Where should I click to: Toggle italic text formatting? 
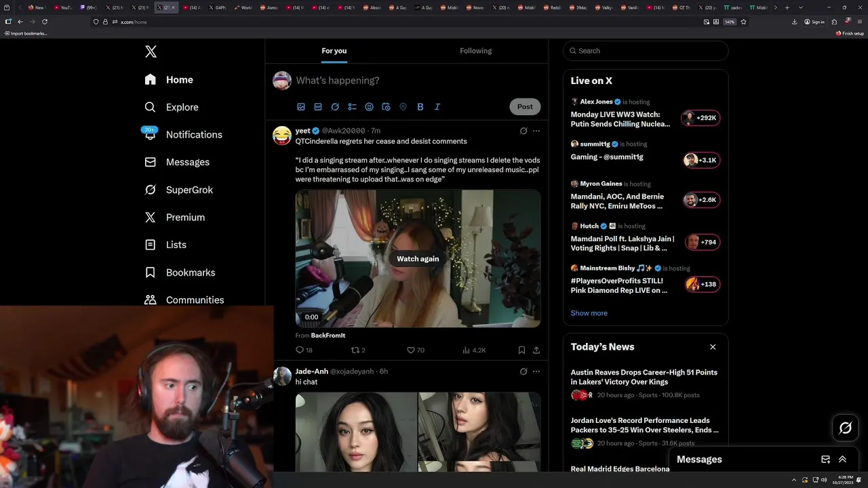(437, 106)
